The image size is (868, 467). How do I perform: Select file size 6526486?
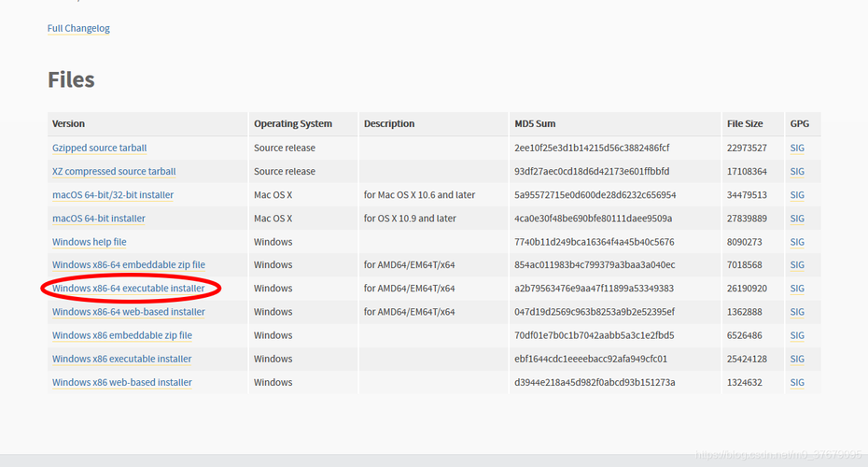pos(745,335)
